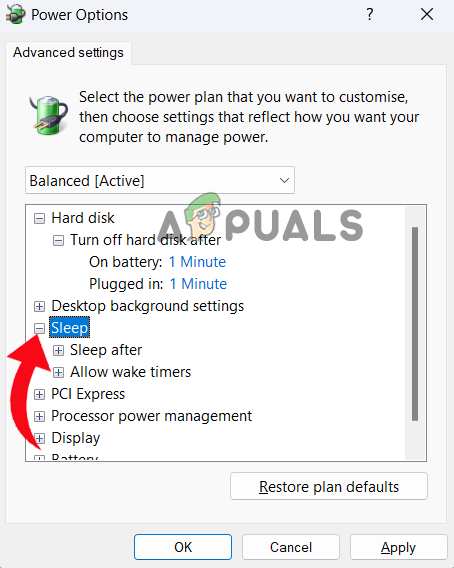Expand the PCI Express node
The image size is (454, 568).
pos(39,394)
